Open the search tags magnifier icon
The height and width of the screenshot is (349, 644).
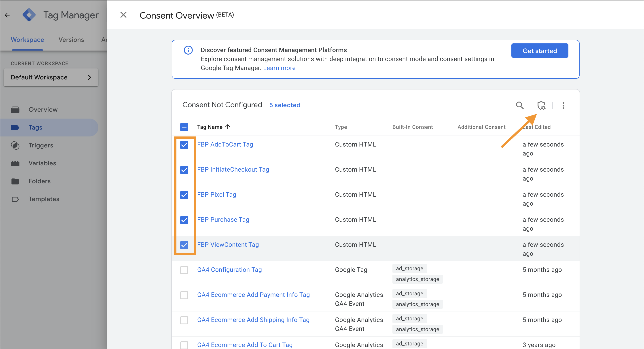(520, 105)
